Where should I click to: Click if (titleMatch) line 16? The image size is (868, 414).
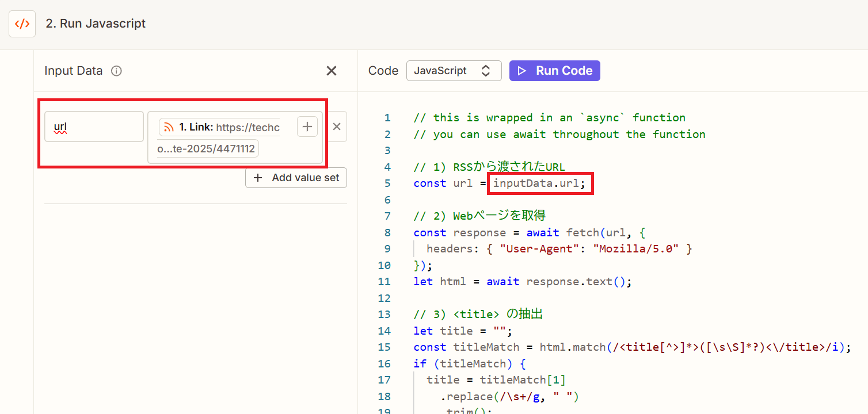[x=470, y=364]
